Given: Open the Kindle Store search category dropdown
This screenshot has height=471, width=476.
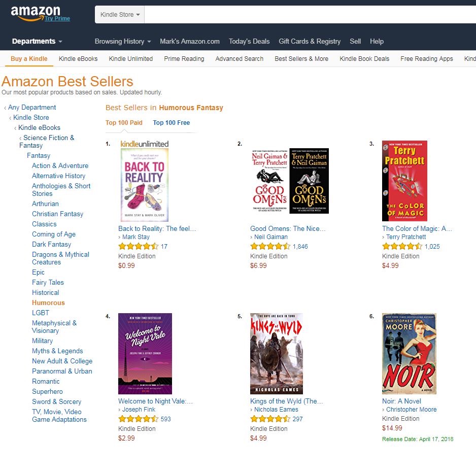Looking at the screenshot, I should (x=120, y=15).
